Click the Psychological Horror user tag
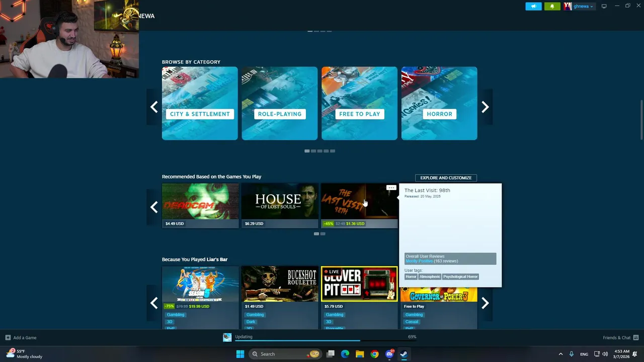Screen dimensions: 644x362 click(460, 277)
